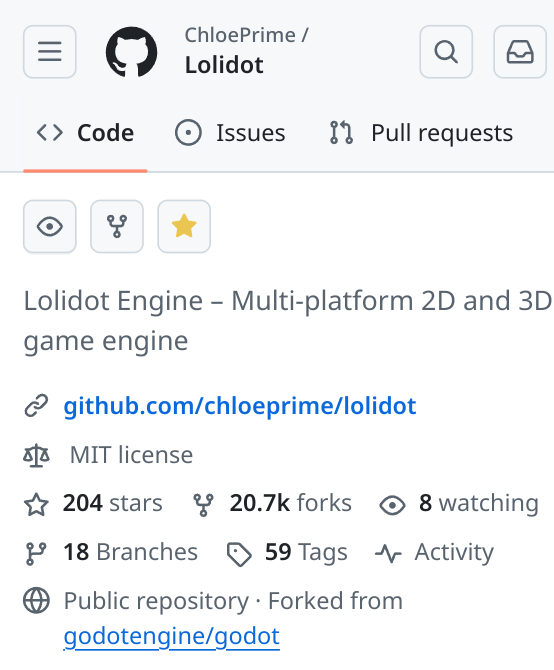Open the Lolidot repository name link
The width and height of the screenshot is (554, 670).
(x=224, y=65)
